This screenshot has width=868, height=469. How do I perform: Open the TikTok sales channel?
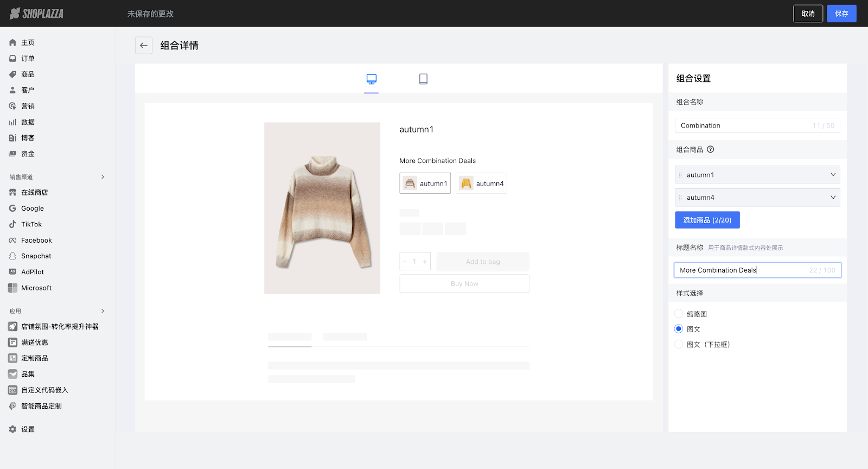[x=31, y=224]
